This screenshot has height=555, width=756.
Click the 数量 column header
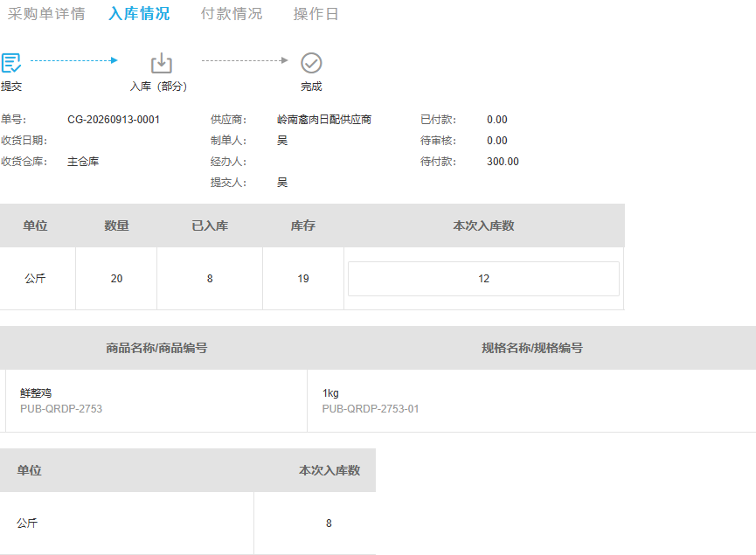[116, 225]
